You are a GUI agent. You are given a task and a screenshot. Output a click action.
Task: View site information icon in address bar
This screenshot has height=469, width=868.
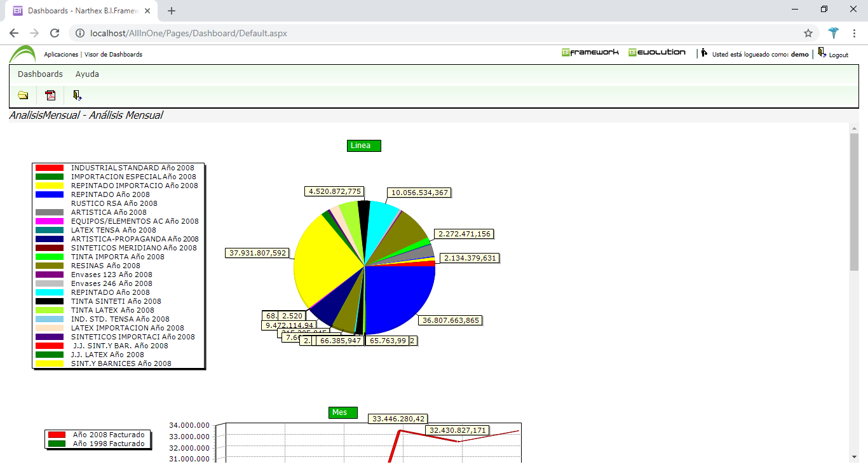(x=80, y=33)
